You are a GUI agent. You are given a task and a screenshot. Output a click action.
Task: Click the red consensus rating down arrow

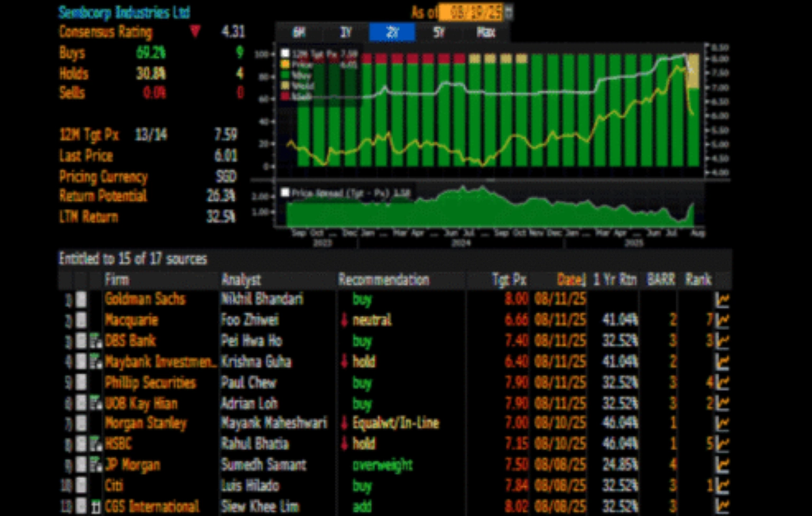click(195, 32)
